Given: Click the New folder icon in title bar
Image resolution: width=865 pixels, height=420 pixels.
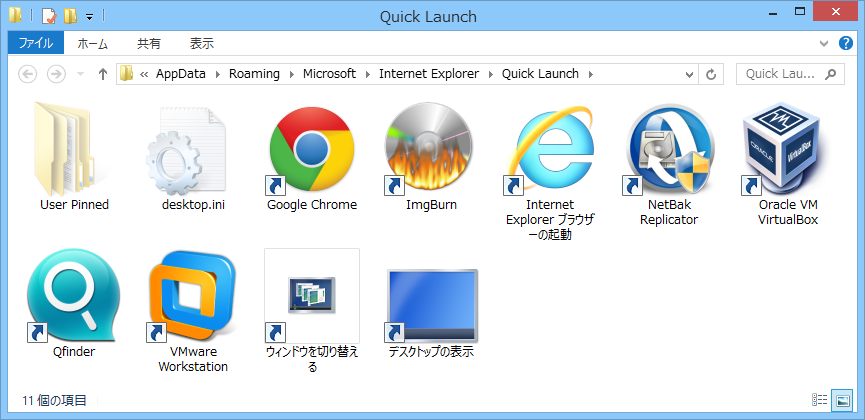Looking at the screenshot, I should point(70,16).
